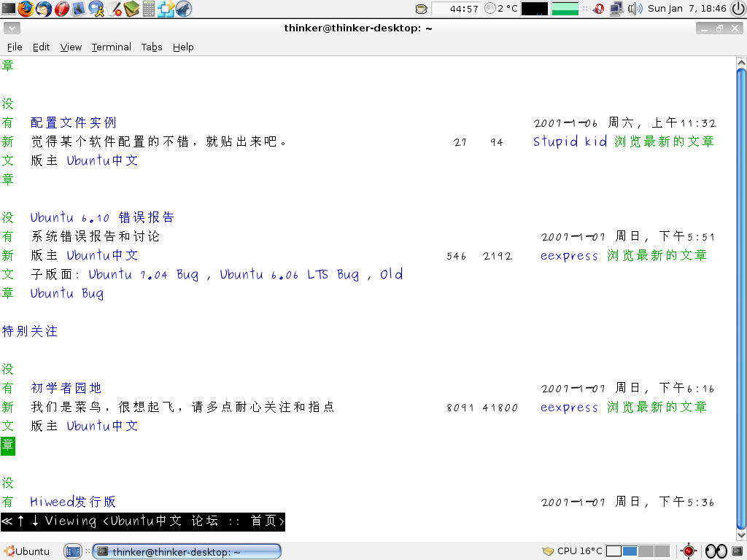Open the Edit menu
This screenshot has width=747, height=560.
point(41,47)
